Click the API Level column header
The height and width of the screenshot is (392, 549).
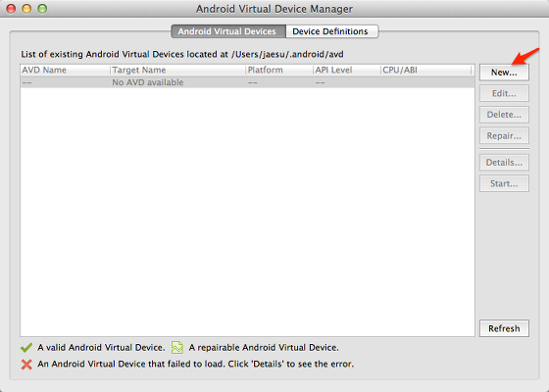[x=346, y=70]
